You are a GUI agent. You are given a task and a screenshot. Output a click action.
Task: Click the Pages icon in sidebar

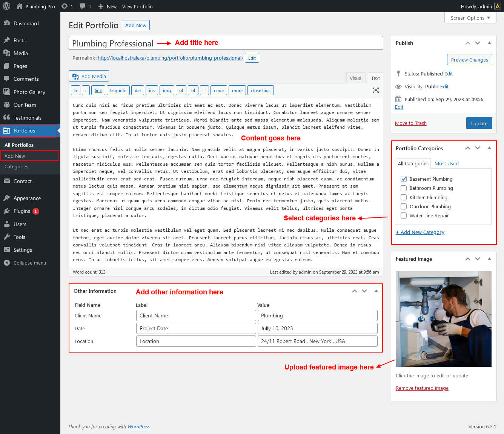7,66
